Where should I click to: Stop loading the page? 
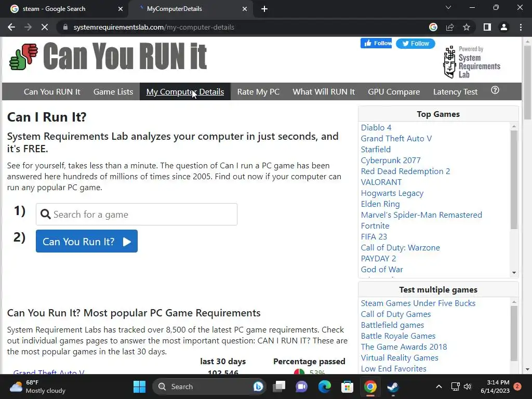45,27
